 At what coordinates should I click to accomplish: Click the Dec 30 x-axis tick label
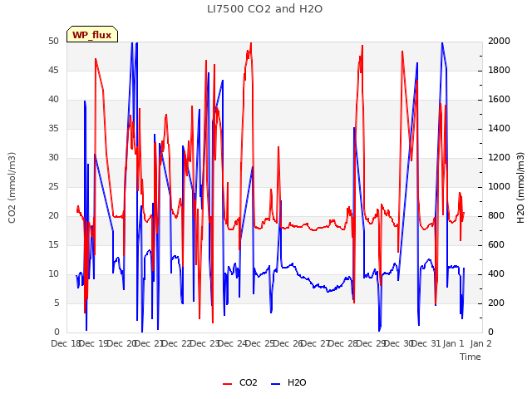398,343
